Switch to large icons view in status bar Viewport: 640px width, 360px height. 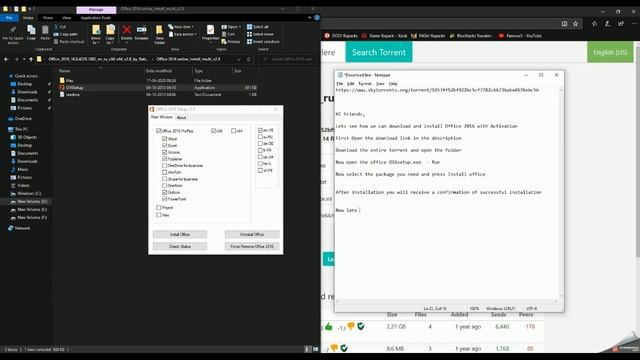[x=315, y=349]
